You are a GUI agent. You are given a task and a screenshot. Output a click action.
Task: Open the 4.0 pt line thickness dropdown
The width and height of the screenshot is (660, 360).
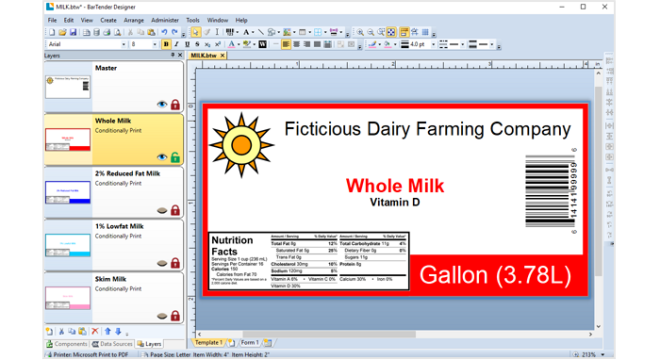pos(433,44)
